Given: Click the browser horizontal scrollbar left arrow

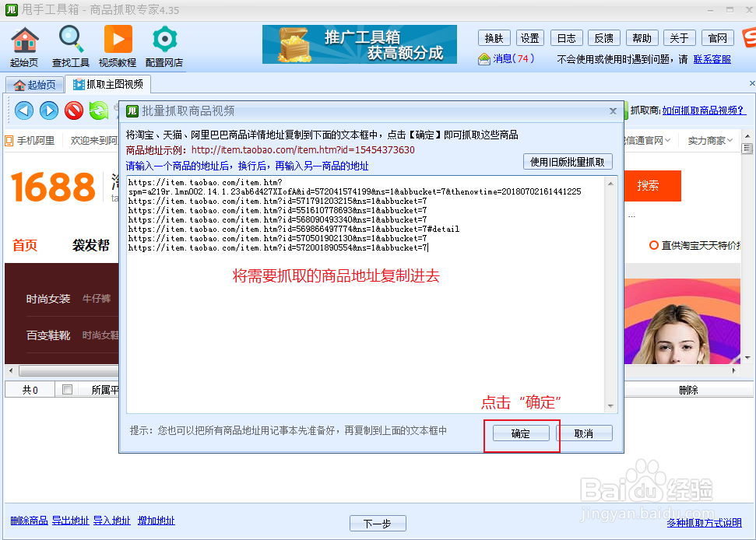Looking at the screenshot, I should (x=11, y=370).
